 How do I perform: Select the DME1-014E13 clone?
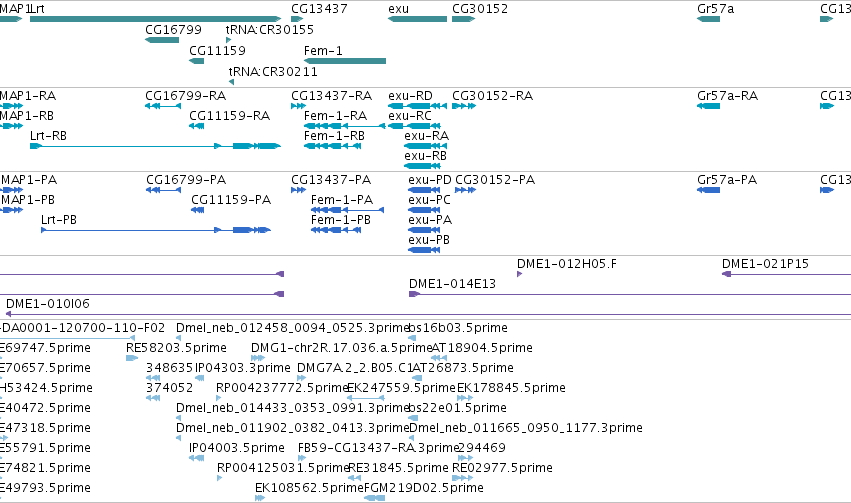click(x=630, y=294)
